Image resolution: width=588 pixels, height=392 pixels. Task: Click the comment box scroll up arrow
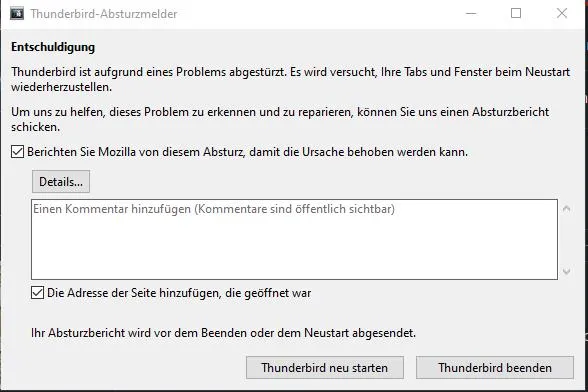(567, 209)
